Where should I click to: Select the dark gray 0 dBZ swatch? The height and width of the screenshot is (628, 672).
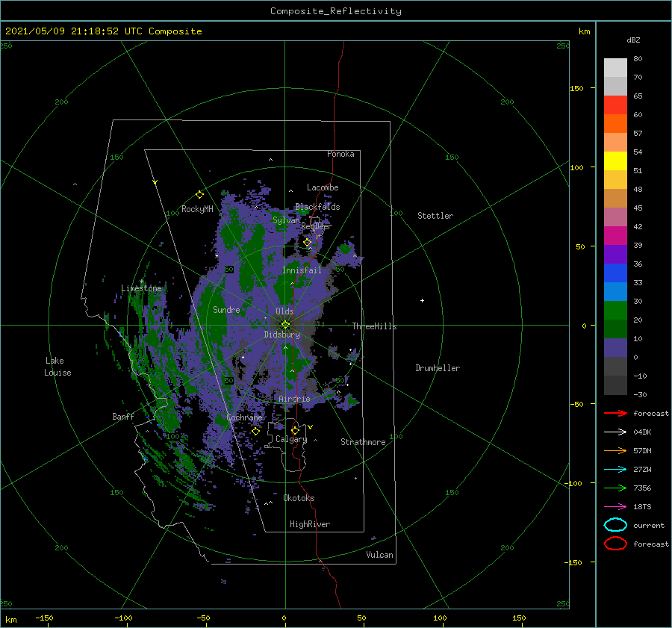[x=615, y=367]
